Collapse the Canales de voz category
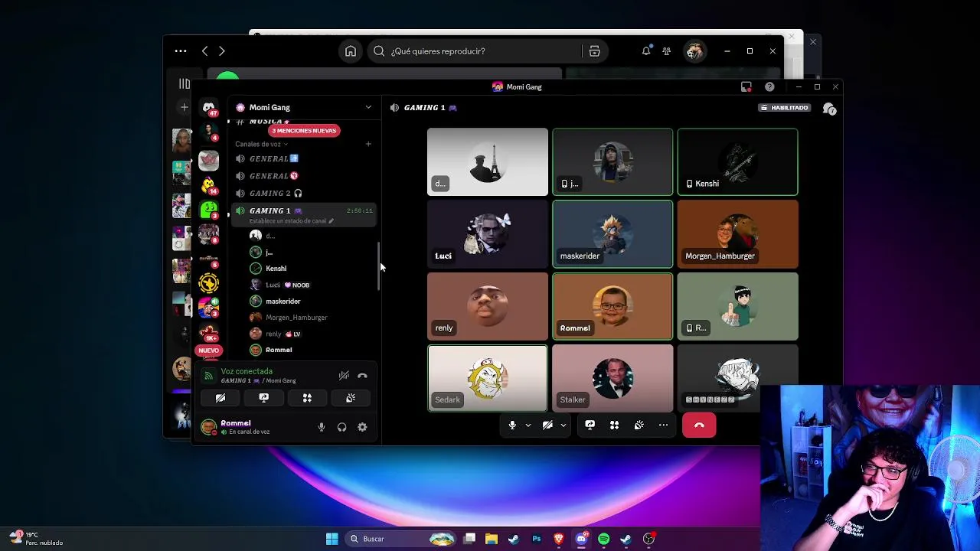Screen dimensions: 980x551 tap(261, 144)
